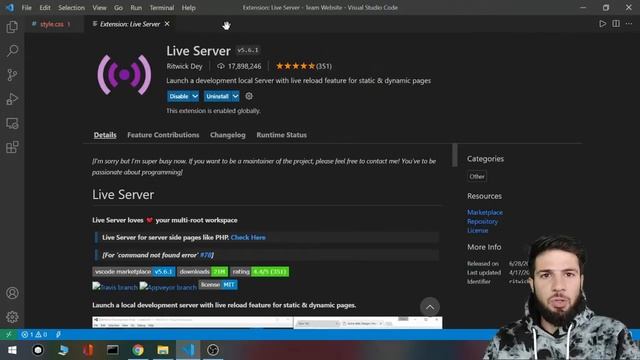Open the License resource link
640x360 pixels.
[478, 231]
